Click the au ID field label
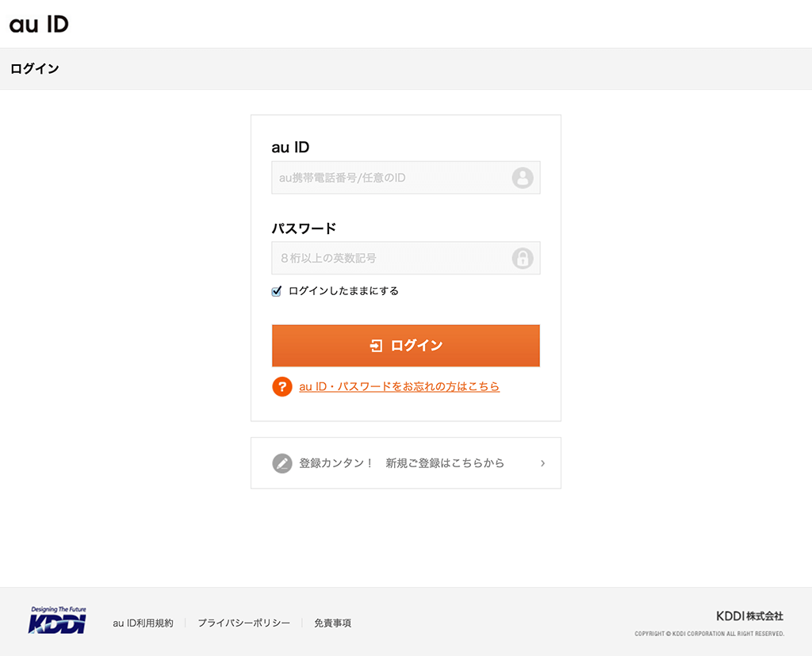Screen dimensions: 812x656 (x=290, y=148)
